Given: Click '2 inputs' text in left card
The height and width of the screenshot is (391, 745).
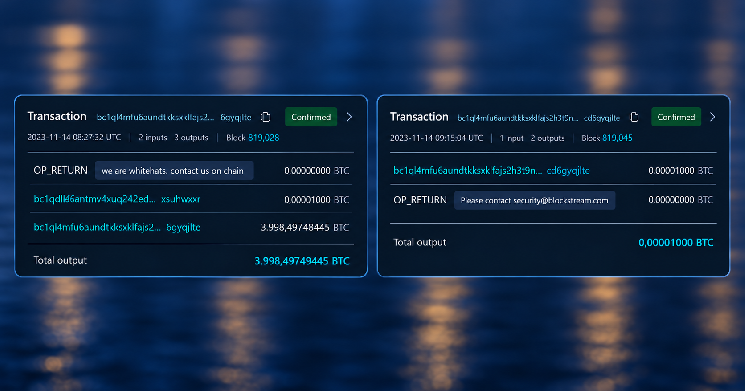Looking at the screenshot, I should click(x=153, y=137).
